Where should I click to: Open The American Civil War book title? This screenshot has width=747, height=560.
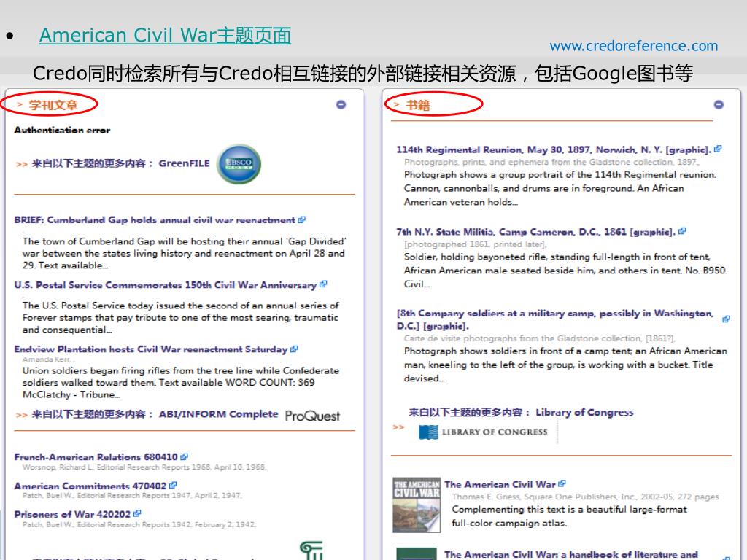click(x=500, y=484)
